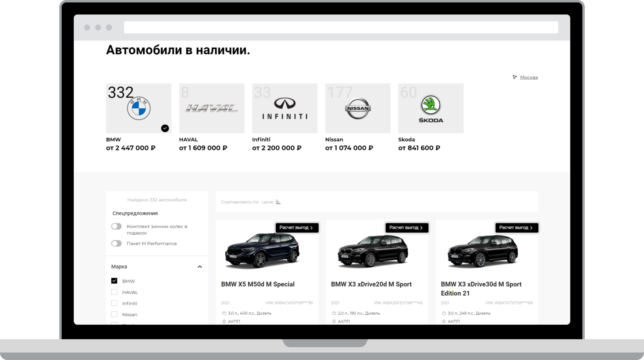Image resolution: width=644 pixels, height=360 pixels.
Task: Click the 'Найдено 332 автомобиля' results count
Action: point(157,200)
